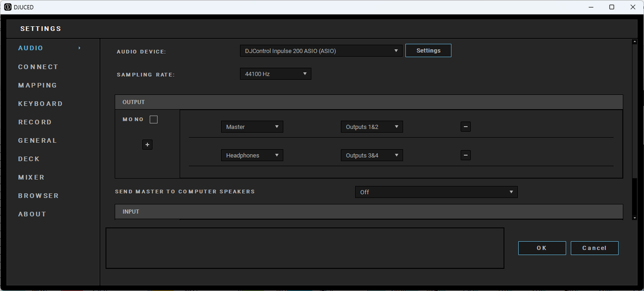This screenshot has width=644, height=291.
Task: Change the Outputs 3&4 routing dropdown
Action: (372, 155)
